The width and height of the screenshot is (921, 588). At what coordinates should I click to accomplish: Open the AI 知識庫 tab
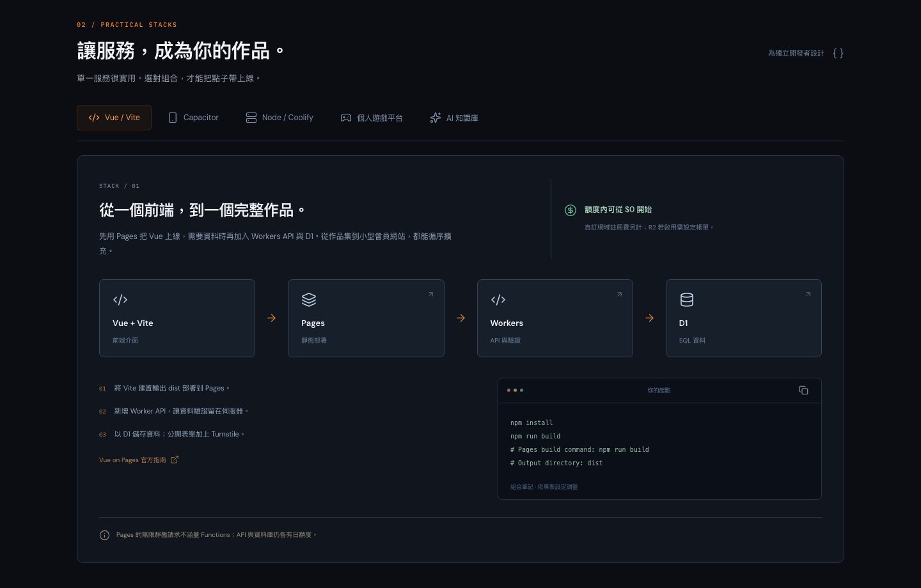click(x=454, y=118)
